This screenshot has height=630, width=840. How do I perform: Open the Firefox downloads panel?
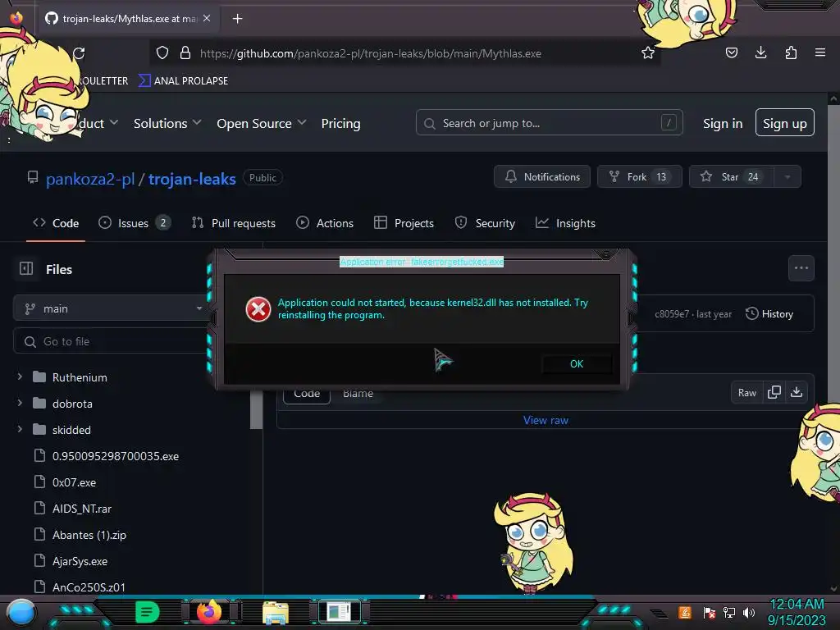(760, 52)
